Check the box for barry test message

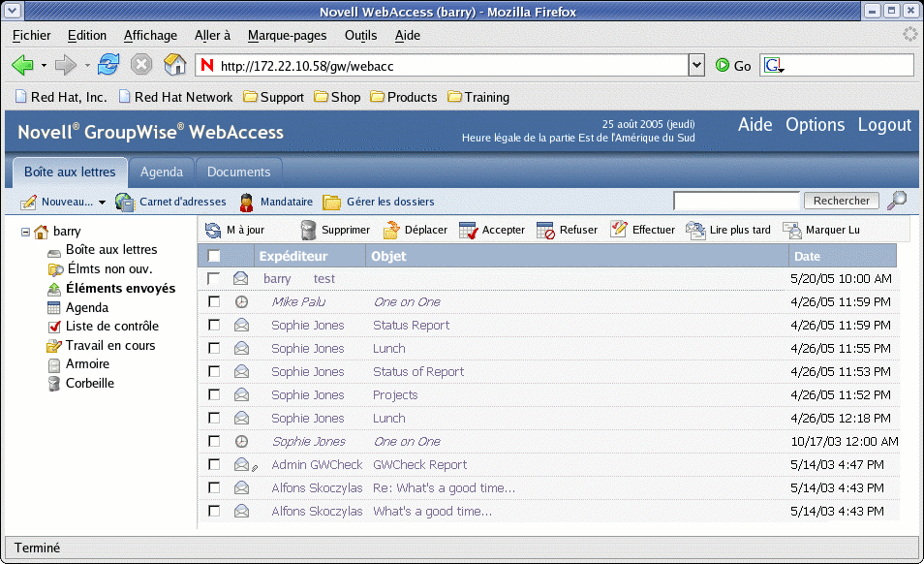213,278
